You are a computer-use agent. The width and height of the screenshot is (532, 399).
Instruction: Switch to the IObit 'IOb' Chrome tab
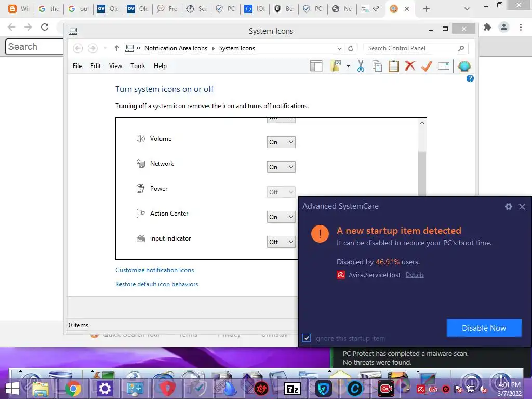click(x=255, y=9)
